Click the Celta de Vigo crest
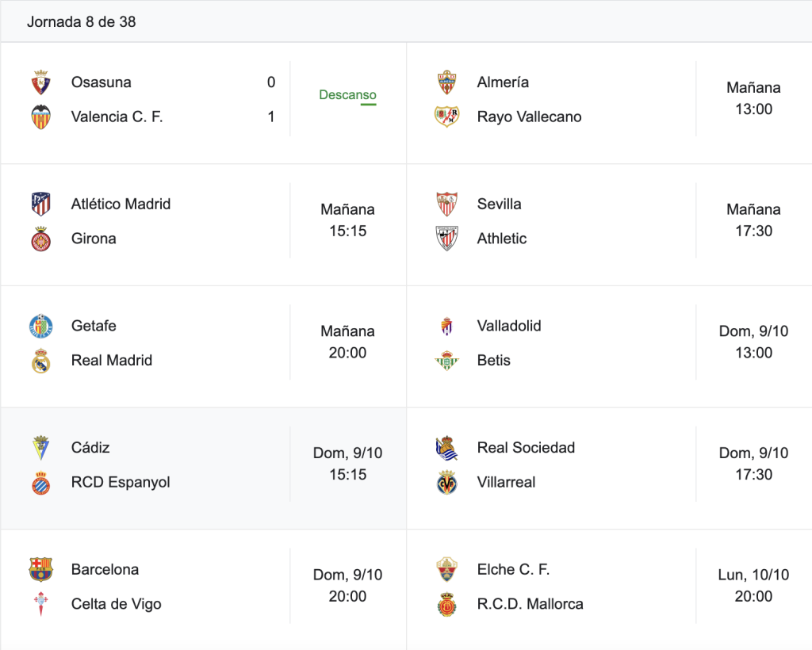This screenshot has width=812, height=650. coord(41,604)
